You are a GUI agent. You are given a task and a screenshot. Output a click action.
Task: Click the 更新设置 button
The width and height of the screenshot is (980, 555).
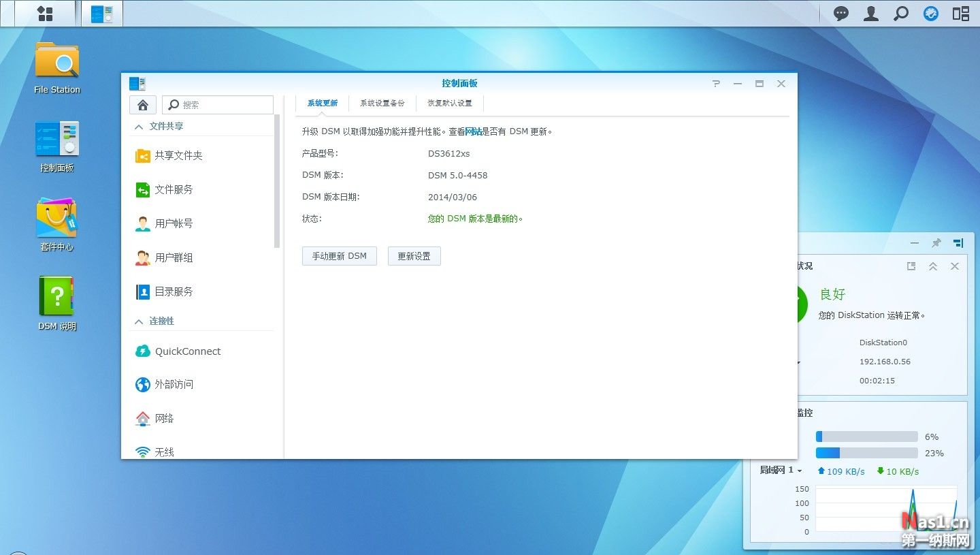point(414,256)
